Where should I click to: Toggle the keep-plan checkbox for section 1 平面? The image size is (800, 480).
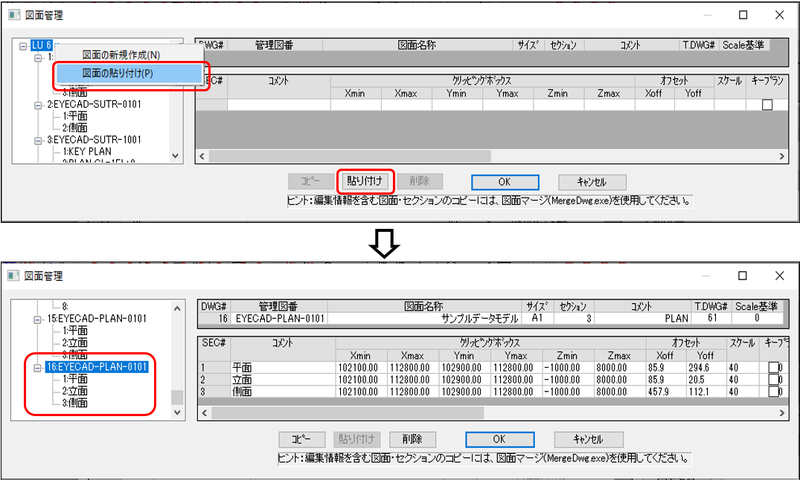[775, 368]
